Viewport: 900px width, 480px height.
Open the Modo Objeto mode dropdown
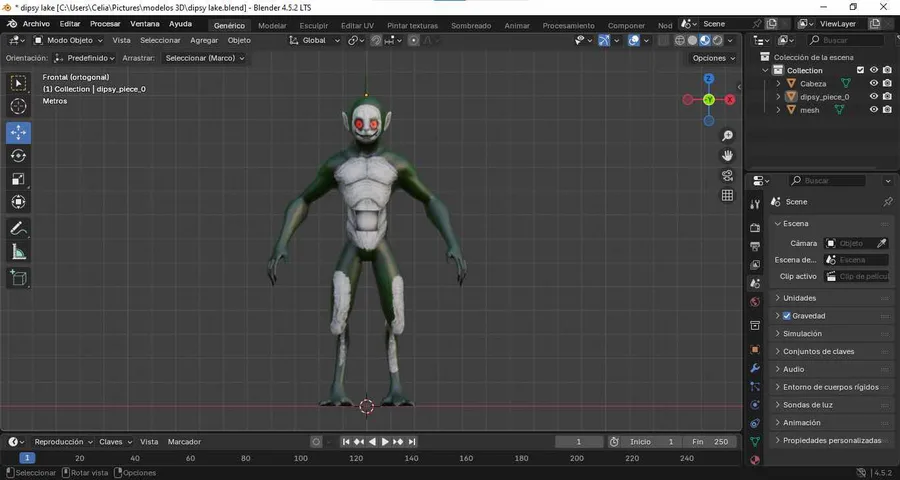[68, 40]
